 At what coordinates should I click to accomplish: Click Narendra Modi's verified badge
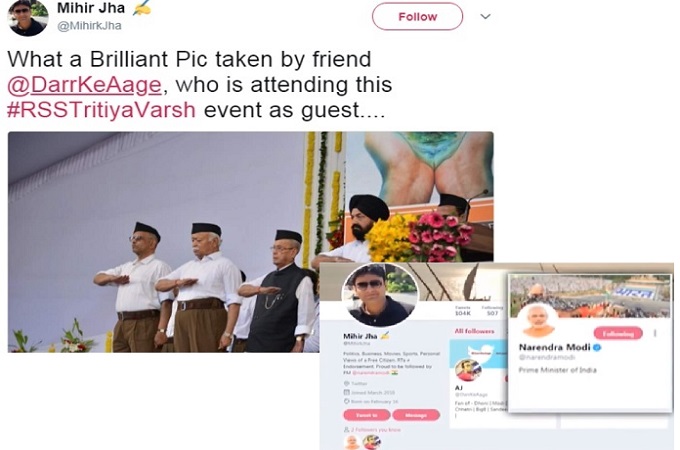tap(597, 347)
